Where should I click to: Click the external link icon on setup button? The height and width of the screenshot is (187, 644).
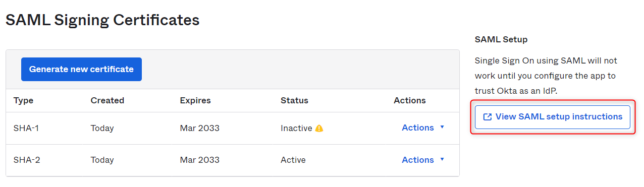pyautogui.click(x=488, y=117)
